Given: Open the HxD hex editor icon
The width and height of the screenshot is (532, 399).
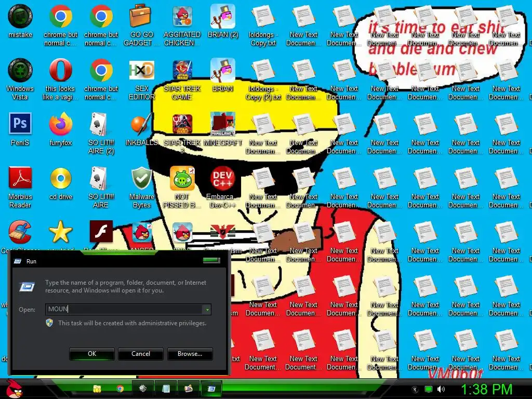Looking at the screenshot, I should click(142, 70).
